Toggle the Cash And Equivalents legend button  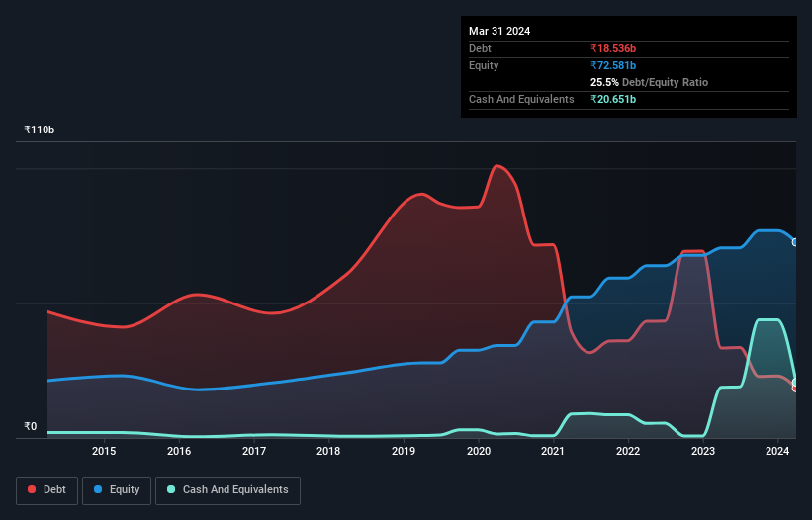(x=227, y=490)
